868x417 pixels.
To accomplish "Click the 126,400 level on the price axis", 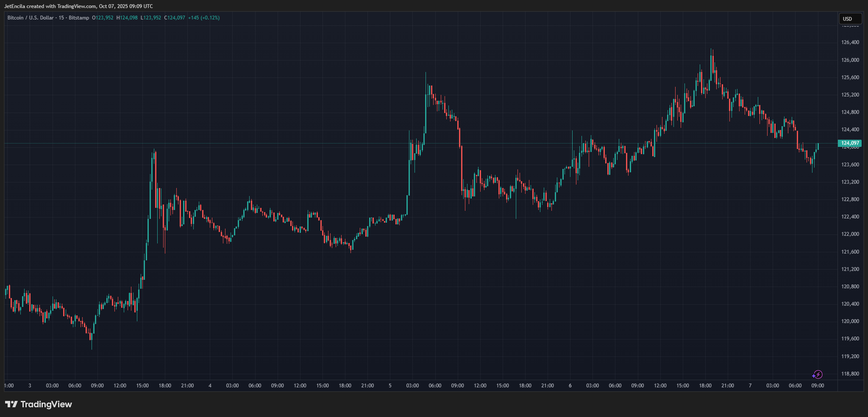I will click(x=850, y=42).
